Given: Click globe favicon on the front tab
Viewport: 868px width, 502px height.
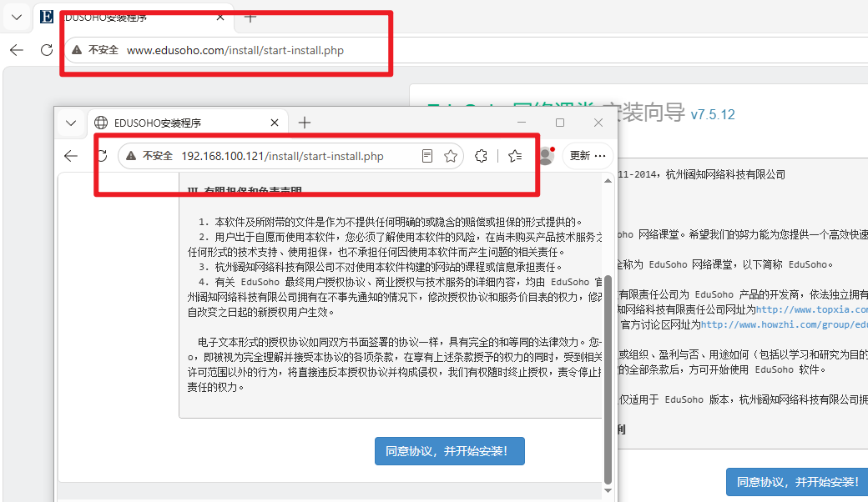Looking at the screenshot, I should point(101,123).
